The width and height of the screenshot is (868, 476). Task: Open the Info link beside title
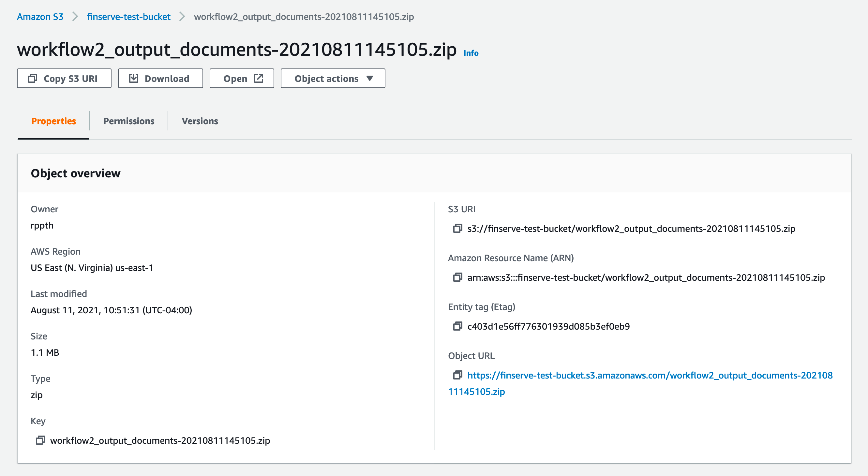tap(471, 53)
